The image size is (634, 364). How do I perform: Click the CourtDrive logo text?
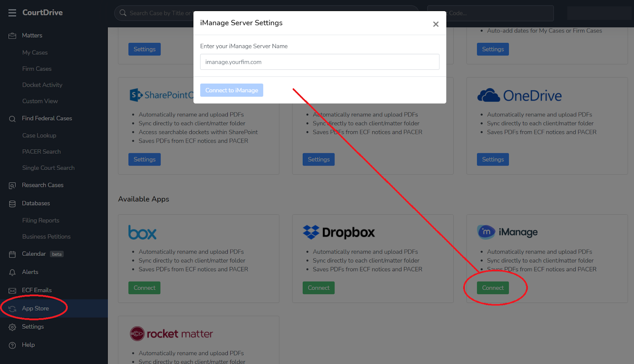pyautogui.click(x=42, y=12)
